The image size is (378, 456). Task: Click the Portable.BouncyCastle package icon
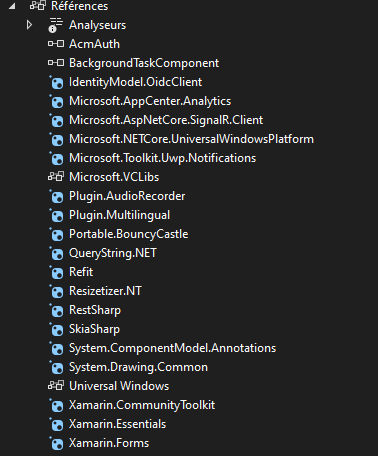57,234
